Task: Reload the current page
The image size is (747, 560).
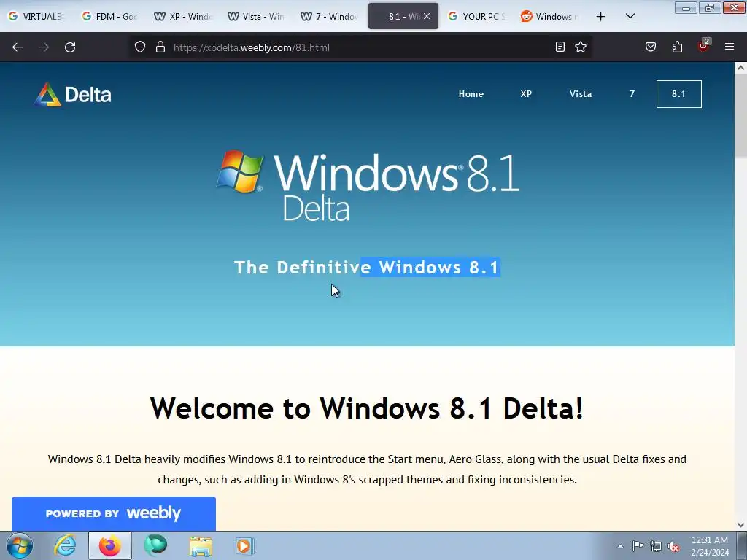Action: pos(70,47)
